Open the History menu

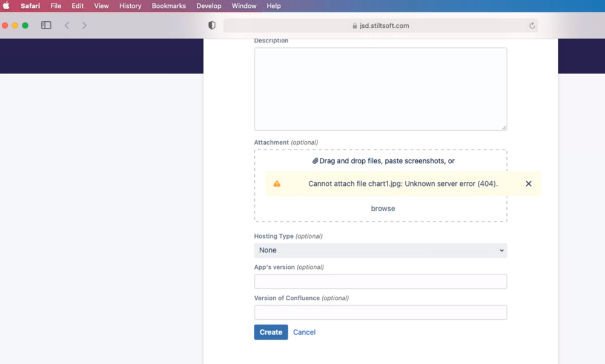[130, 6]
